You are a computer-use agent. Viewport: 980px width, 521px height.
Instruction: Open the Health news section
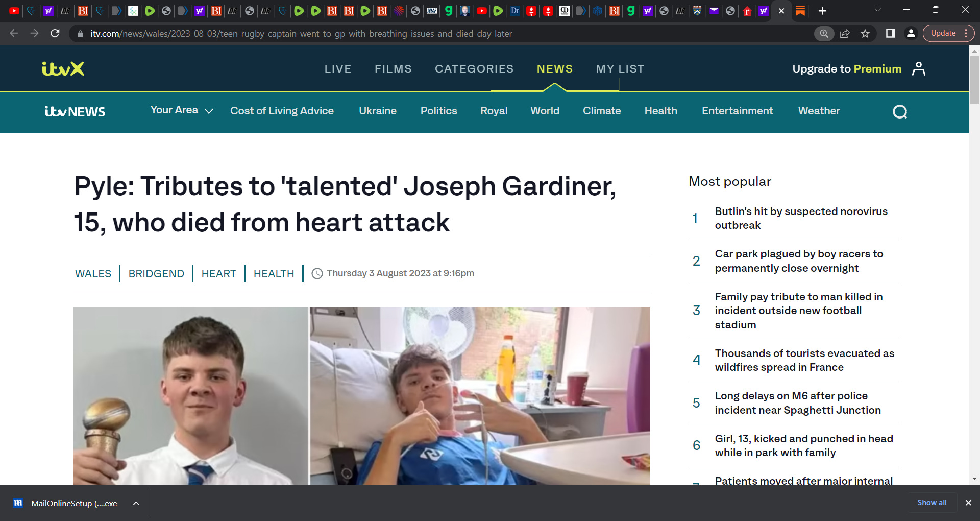pos(660,111)
